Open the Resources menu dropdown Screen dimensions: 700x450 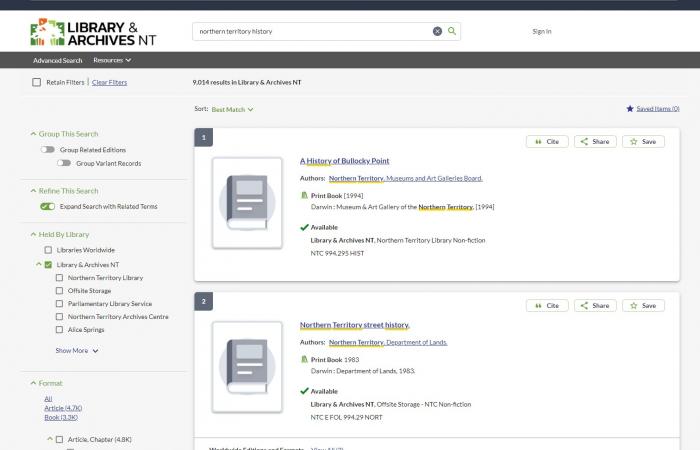pyautogui.click(x=112, y=60)
